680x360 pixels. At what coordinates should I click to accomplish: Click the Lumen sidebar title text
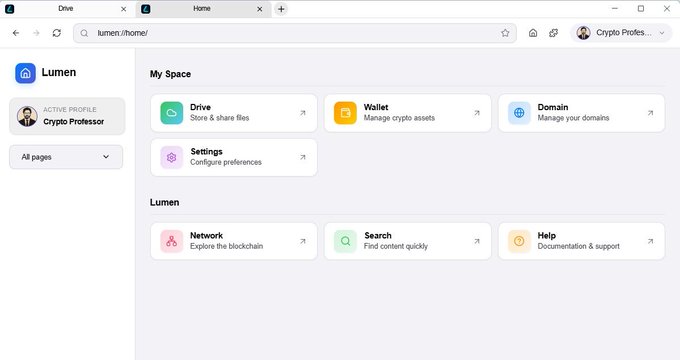click(59, 72)
